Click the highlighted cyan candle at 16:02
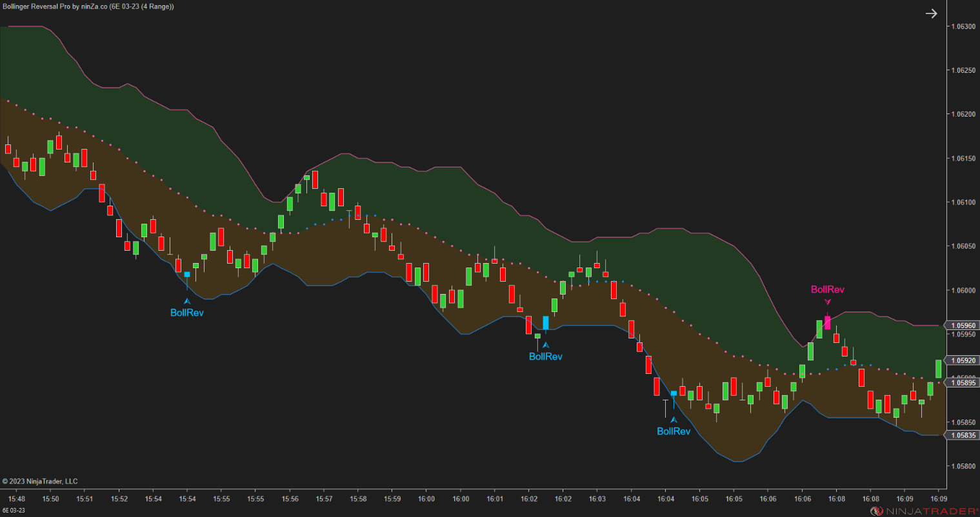Screen dimensions: 980x517 pos(545,324)
